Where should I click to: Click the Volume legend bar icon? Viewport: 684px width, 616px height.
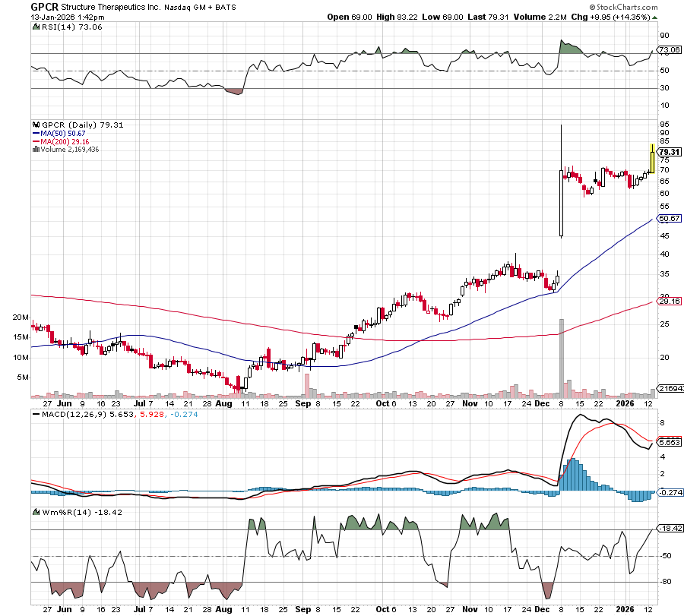click(x=35, y=150)
